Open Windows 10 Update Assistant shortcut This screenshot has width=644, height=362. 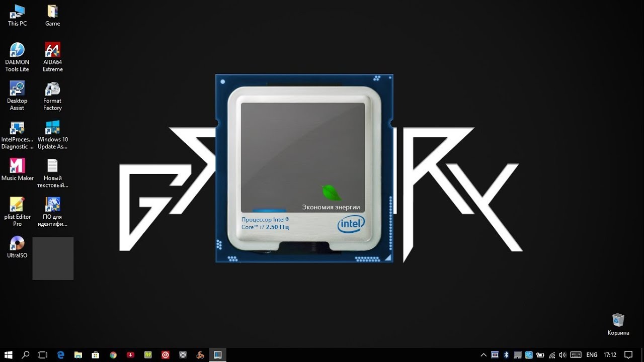click(x=52, y=134)
